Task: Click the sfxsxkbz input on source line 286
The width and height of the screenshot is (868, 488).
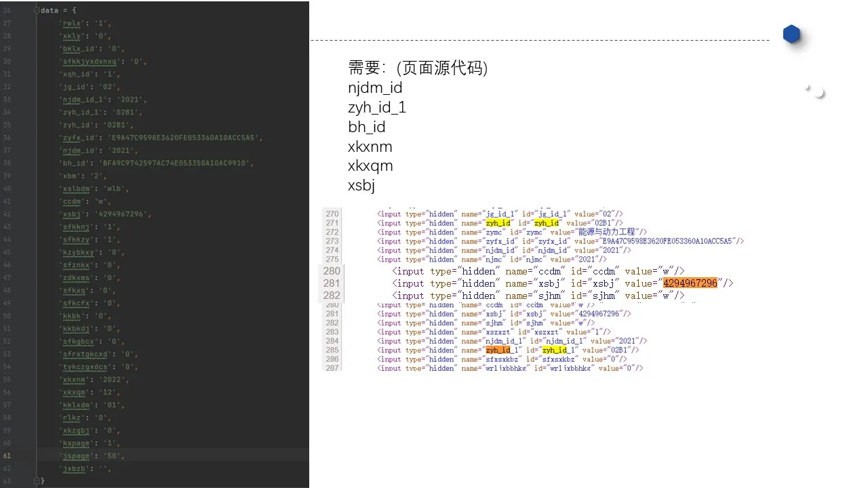Action: pos(502,359)
